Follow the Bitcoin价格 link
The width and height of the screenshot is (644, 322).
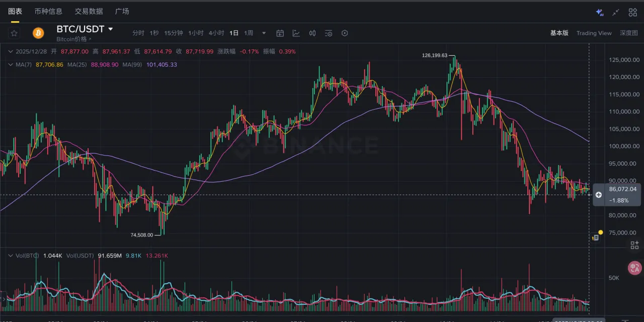[x=73, y=39]
